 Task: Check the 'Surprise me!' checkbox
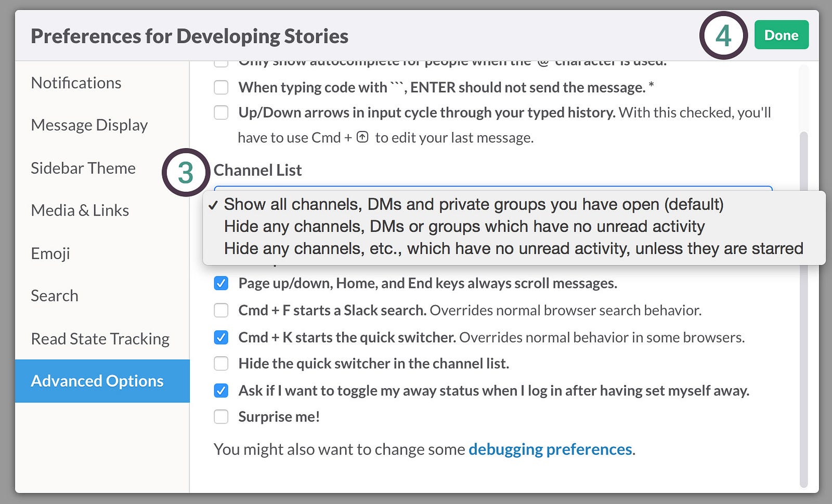point(222,417)
